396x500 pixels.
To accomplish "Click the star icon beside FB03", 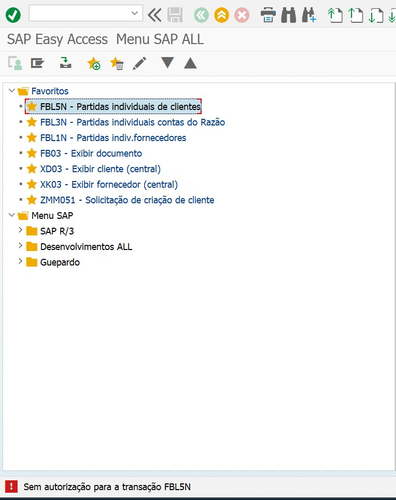I will [x=32, y=153].
